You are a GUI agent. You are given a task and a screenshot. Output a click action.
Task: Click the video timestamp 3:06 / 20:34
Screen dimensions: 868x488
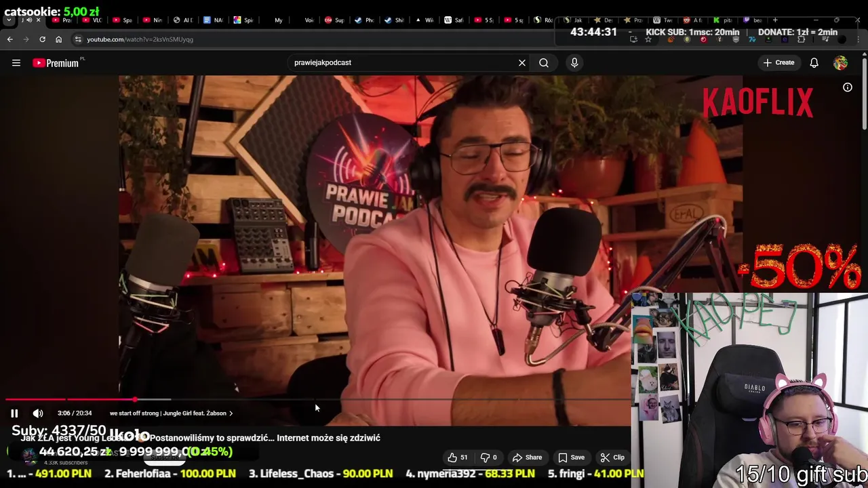click(75, 413)
